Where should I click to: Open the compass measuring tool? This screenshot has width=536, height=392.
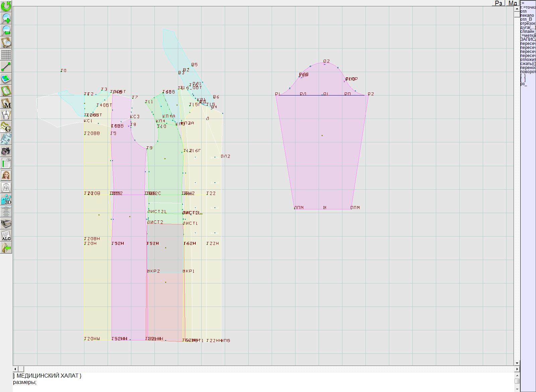(x=6, y=115)
